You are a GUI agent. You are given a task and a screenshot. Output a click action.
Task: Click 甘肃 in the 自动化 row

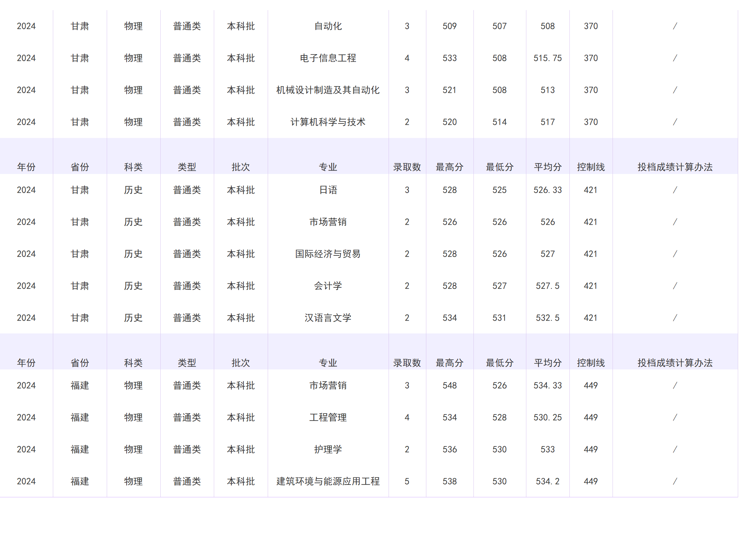(80, 26)
